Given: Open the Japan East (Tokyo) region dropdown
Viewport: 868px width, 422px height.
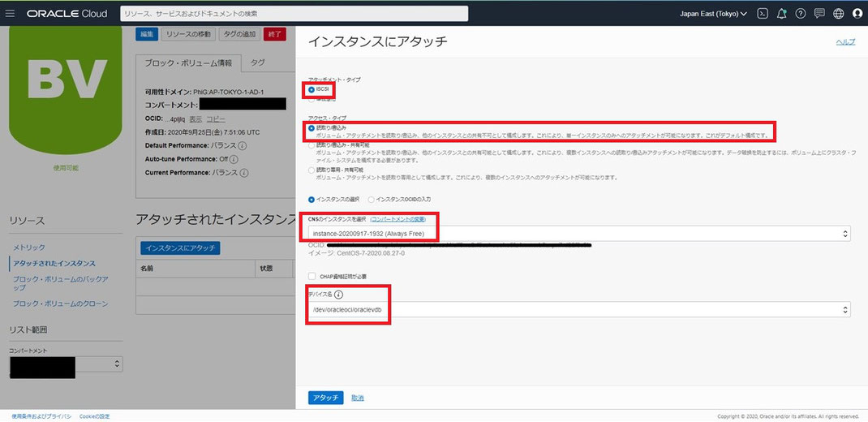Looking at the screenshot, I should [713, 14].
